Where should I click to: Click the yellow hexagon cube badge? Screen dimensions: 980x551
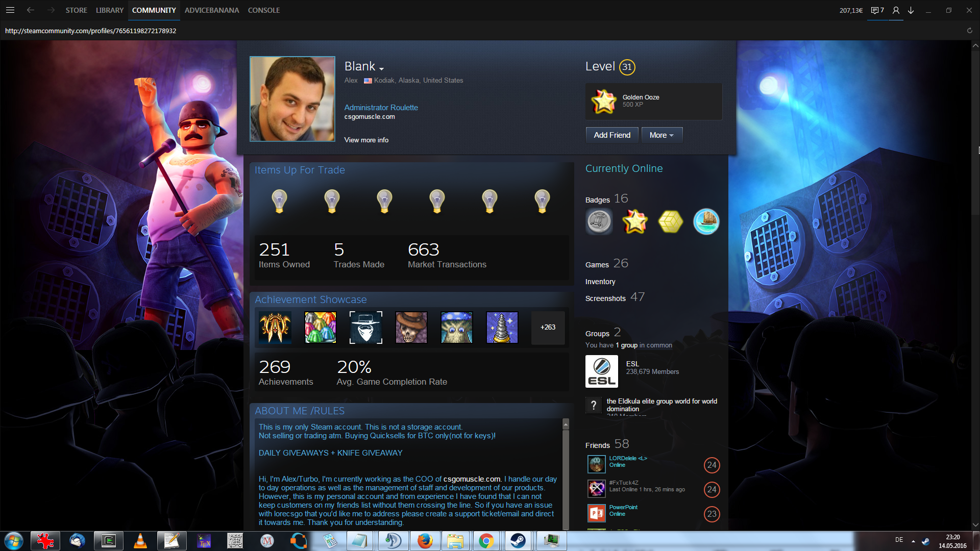(x=670, y=222)
